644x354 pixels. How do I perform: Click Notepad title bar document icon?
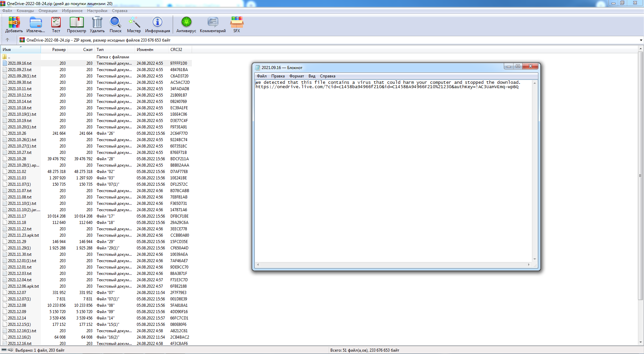[x=258, y=68]
